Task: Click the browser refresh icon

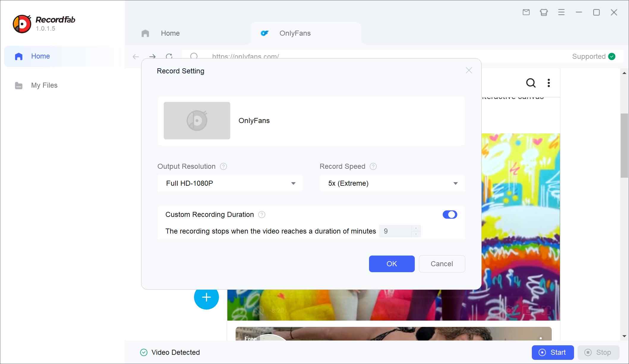Action: pos(169,57)
